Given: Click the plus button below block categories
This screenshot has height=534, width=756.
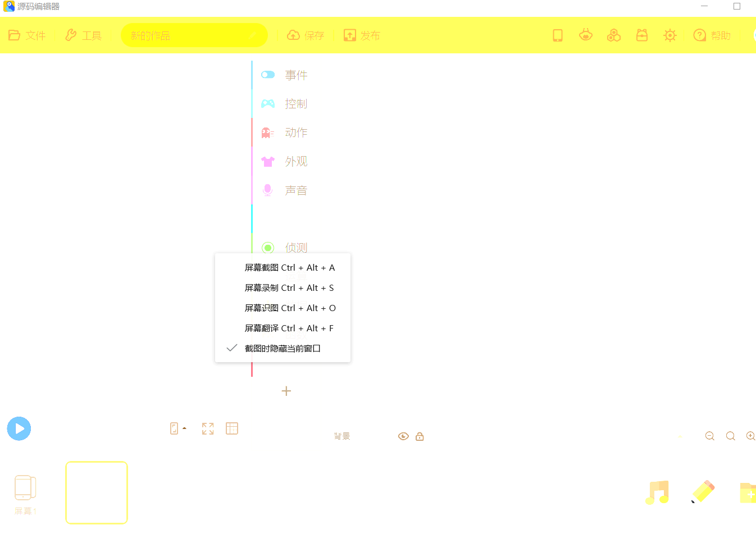Looking at the screenshot, I should coord(286,391).
